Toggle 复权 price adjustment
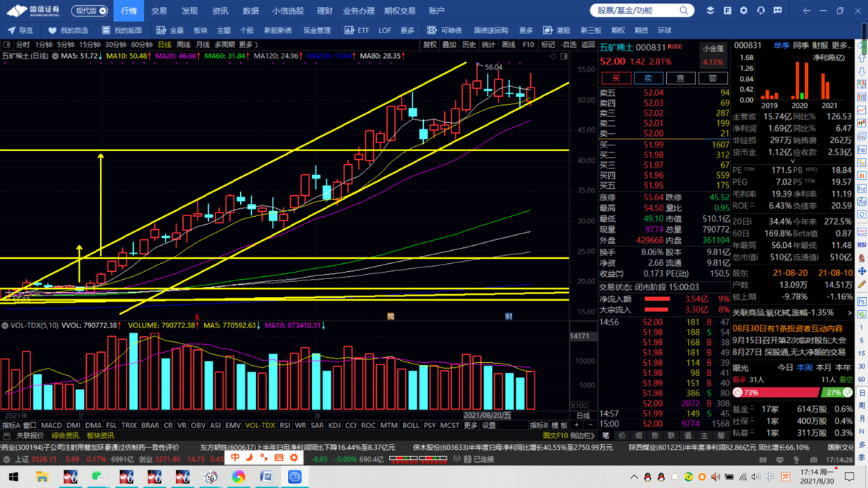Viewport: 868px width, 488px height. (x=430, y=45)
